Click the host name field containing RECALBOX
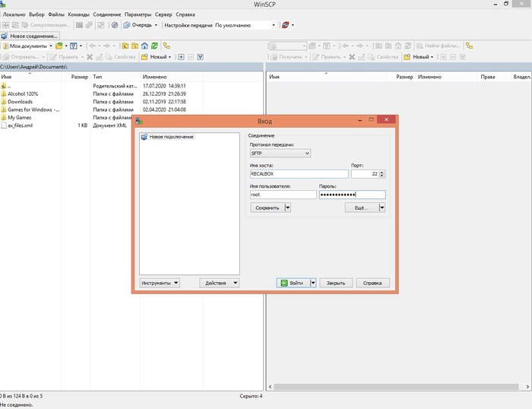Image resolution: width=532 pixels, height=409 pixels. click(298, 173)
